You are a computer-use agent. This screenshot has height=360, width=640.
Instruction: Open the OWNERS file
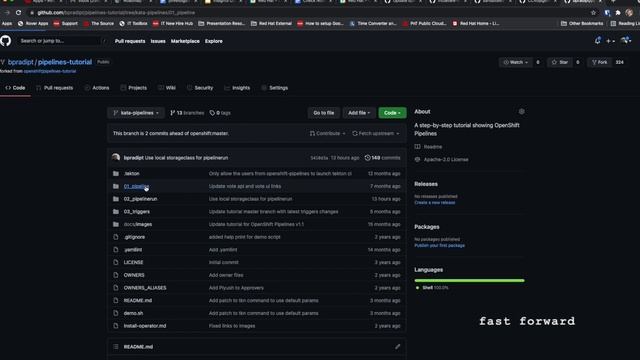click(134, 275)
